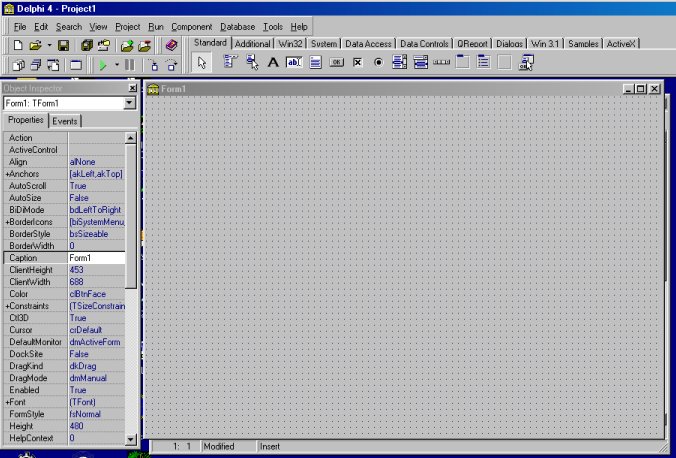Click the Save All icon
The width and height of the screenshot is (676, 458).
pos(87,45)
